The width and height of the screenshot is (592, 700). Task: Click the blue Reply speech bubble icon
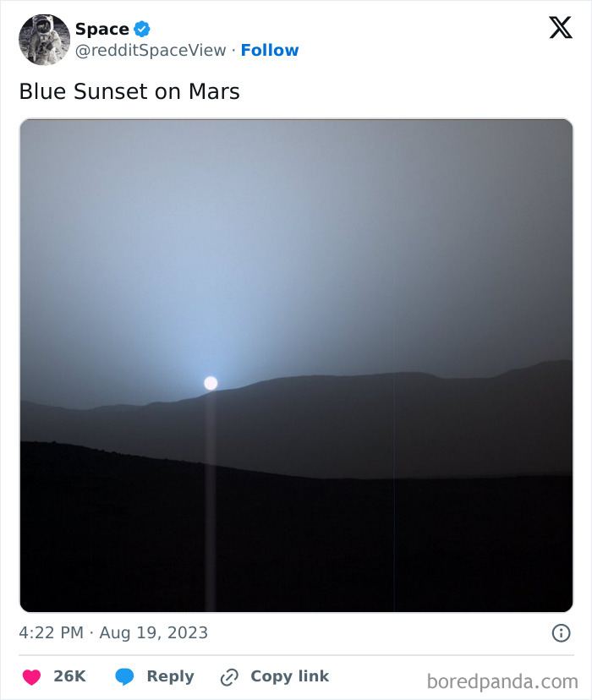126,675
